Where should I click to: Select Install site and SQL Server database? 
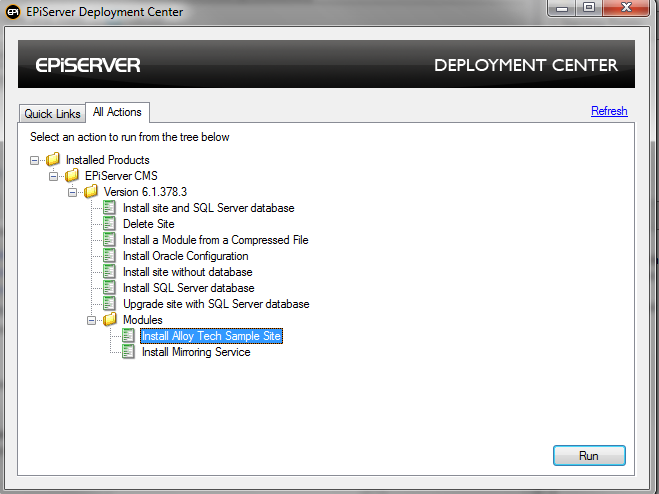coord(208,208)
